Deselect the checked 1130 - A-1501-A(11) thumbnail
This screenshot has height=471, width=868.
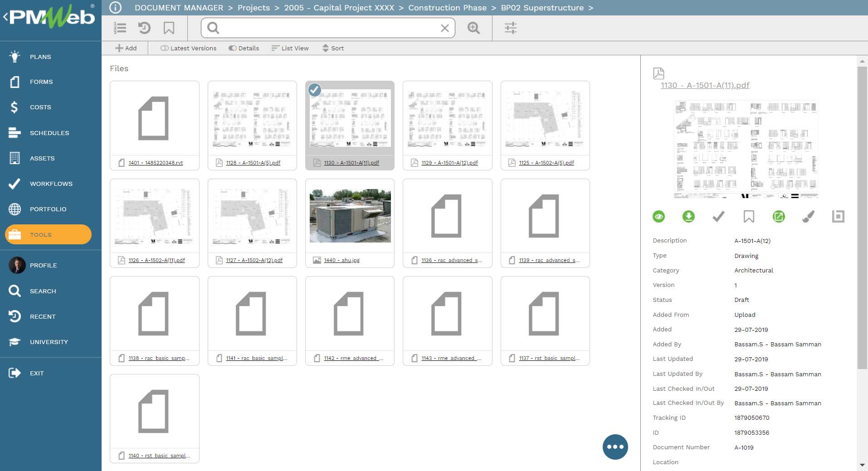[314, 90]
